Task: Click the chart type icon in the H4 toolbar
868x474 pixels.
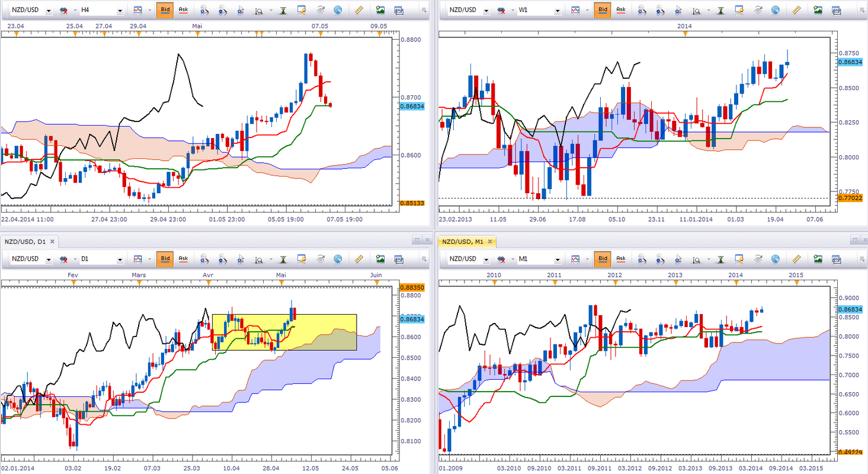Action: click(138, 10)
